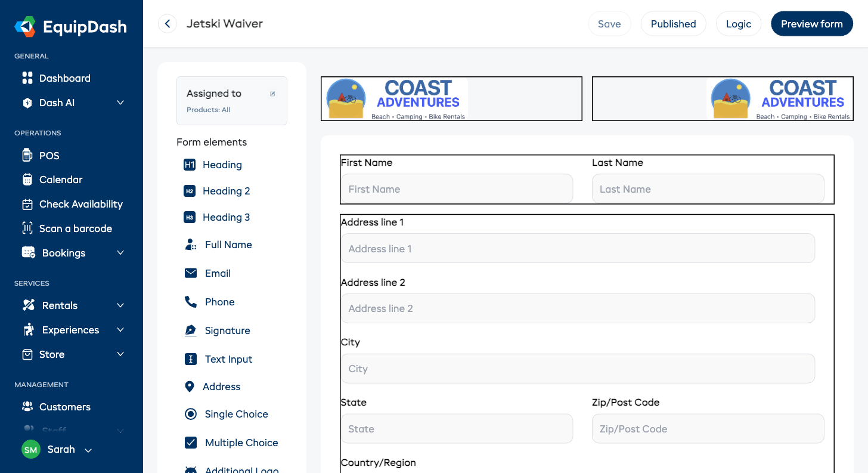The height and width of the screenshot is (473, 868).
Task: Select the right Coast Adventures logo banner
Action: 723,99
